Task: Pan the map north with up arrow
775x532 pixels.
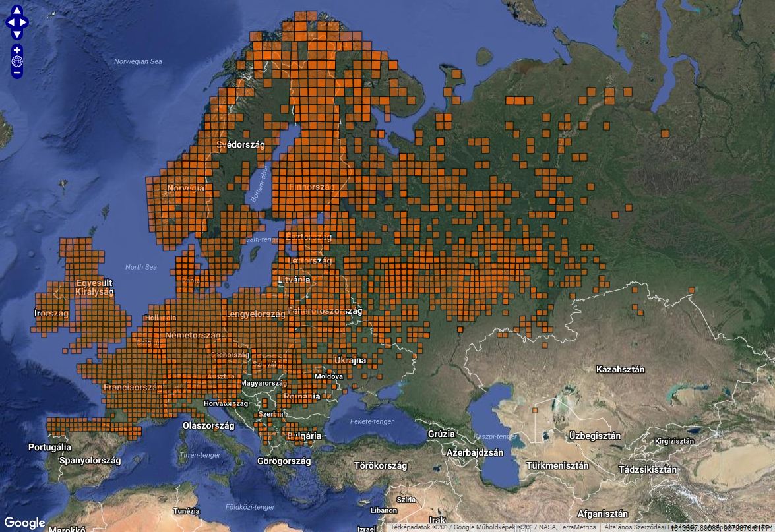Action: click(16, 11)
